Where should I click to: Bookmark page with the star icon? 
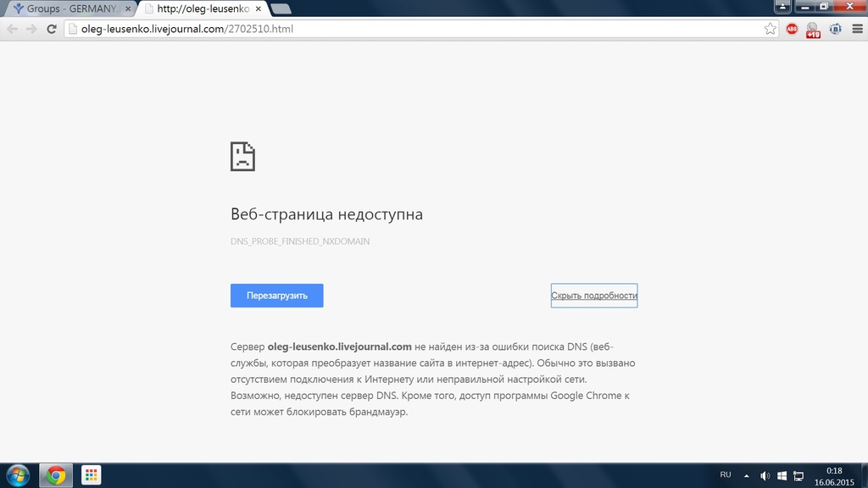pos(770,29)
